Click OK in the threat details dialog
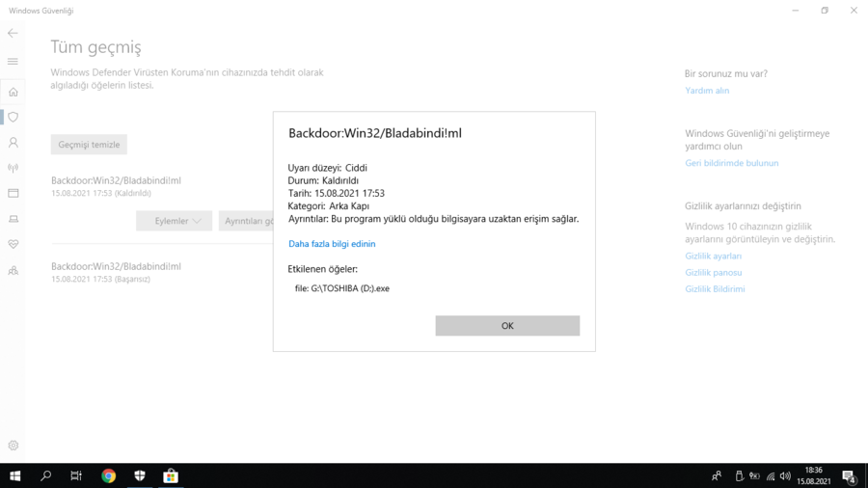The height and width of the screenshot is (488, 868). pyautogui.click(x=507, y=326)
